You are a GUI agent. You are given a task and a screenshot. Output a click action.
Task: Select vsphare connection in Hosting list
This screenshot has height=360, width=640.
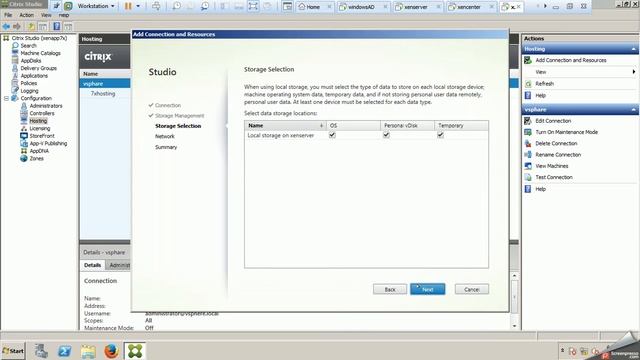tap(105, 84)
